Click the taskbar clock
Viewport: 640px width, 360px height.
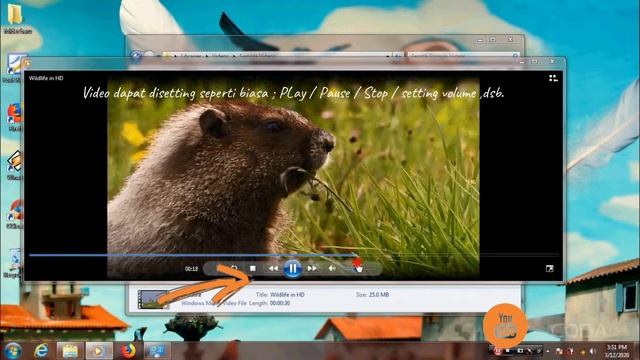pyautogui.click(x=617, y=351)
